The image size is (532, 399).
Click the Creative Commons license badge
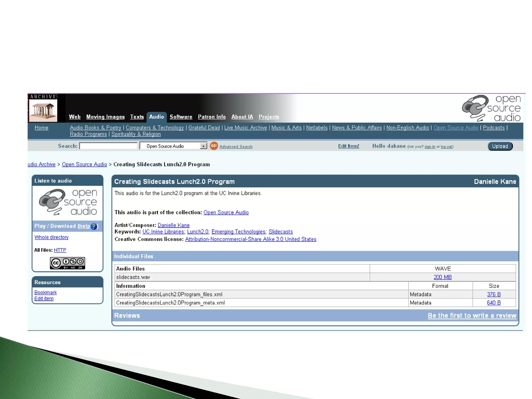click(68, 263)
